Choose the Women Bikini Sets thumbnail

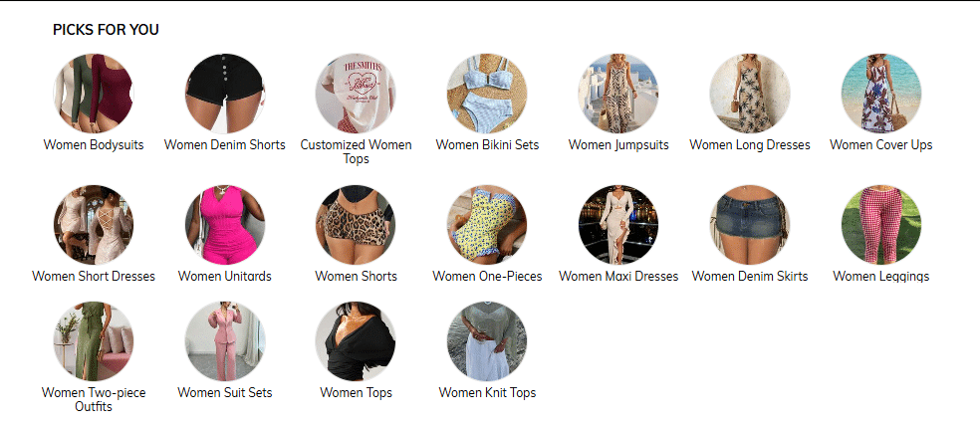click(487, 93)
